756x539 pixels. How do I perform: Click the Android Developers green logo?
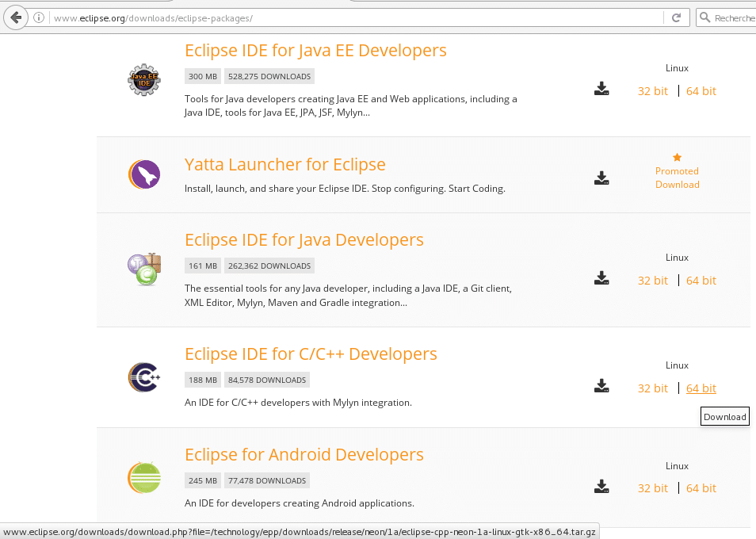144,478
